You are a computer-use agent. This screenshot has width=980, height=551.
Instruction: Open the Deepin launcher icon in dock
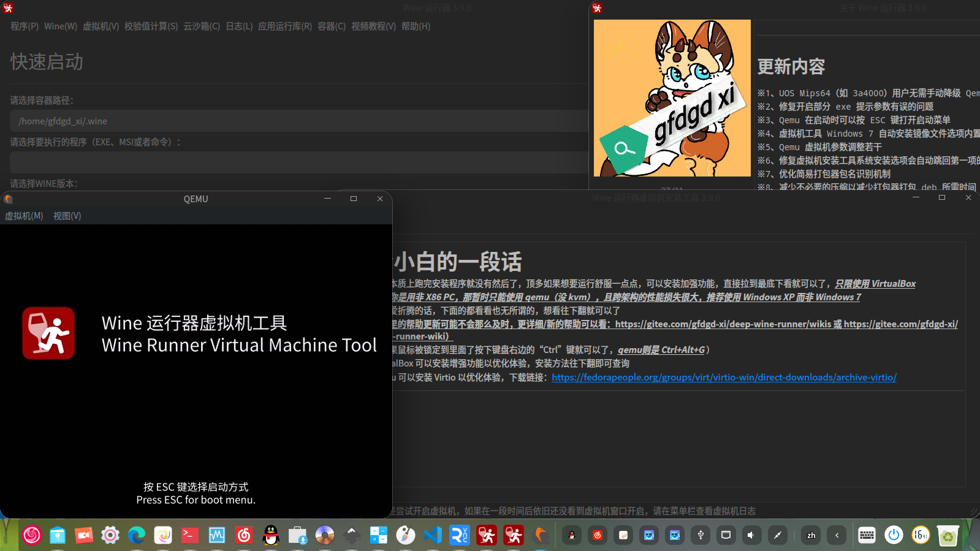(32, 535)
